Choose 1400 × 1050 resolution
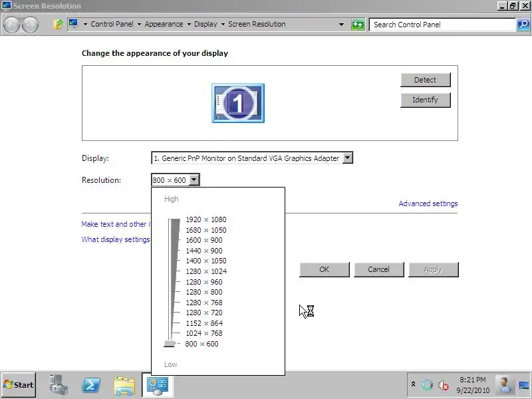The image size is (532, 399). click(x=206, y=261)
